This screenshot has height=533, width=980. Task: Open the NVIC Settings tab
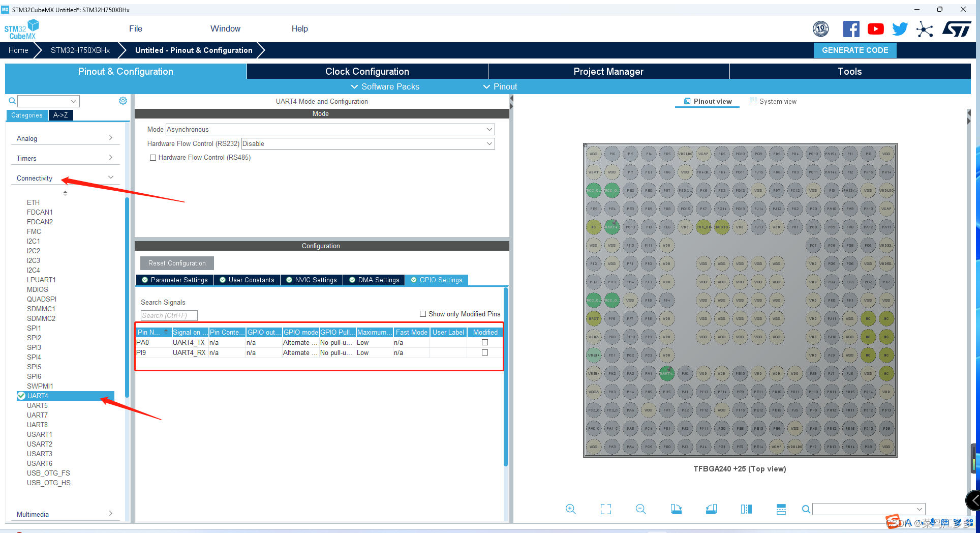coord(312,280)
